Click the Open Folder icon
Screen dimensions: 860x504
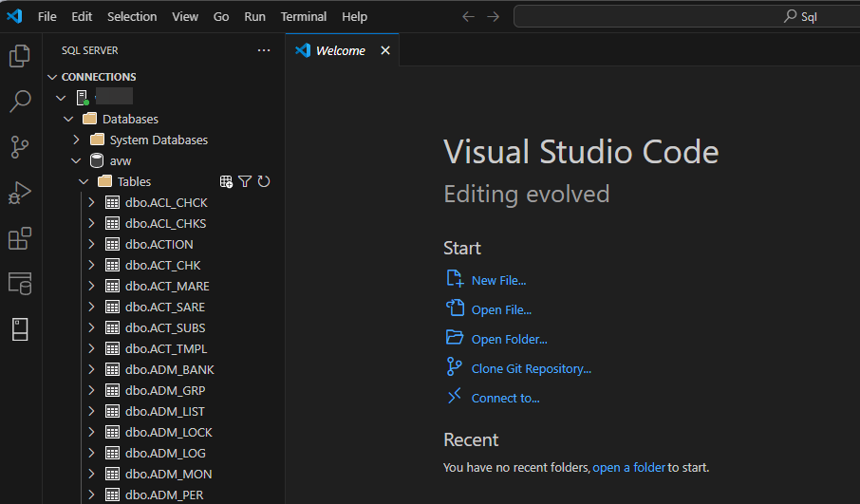coord(455,337)
